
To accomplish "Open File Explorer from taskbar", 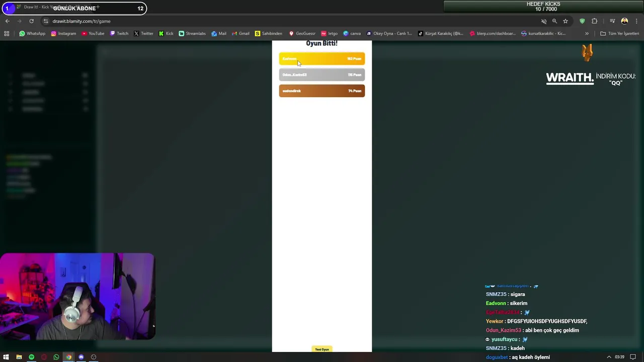I will pos(19,357).
